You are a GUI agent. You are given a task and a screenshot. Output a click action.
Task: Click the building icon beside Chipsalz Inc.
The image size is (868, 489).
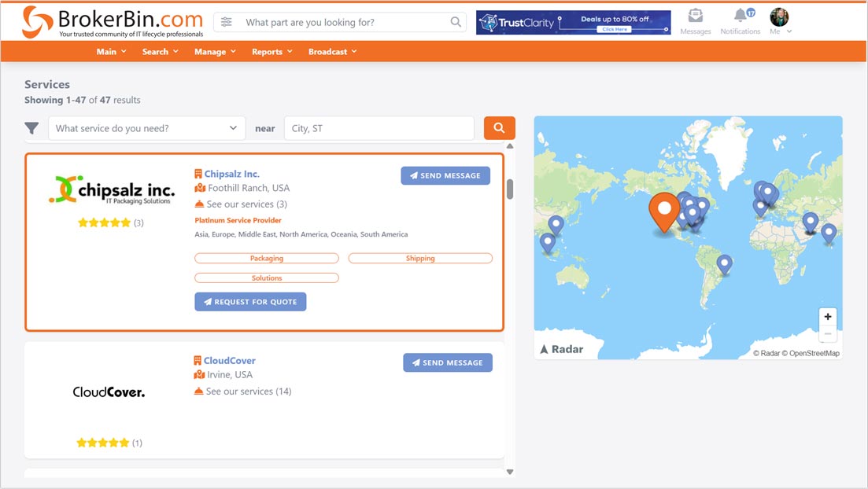[198, 173]
